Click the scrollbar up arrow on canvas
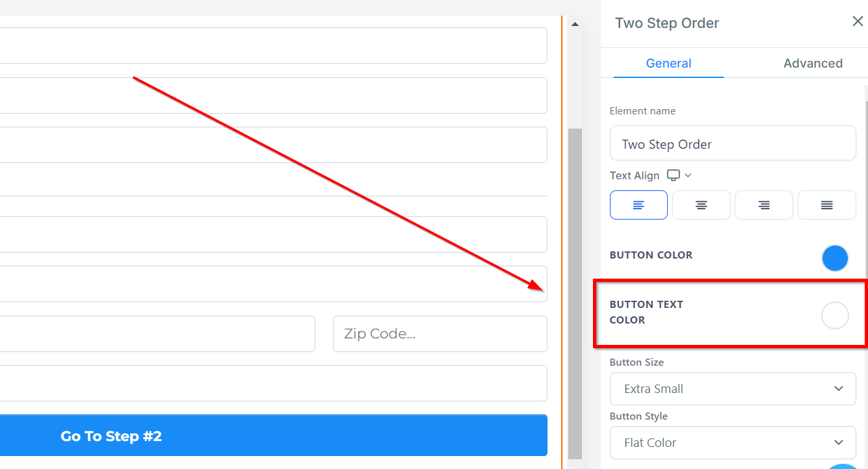Screen dimensions: 868x469 click(575, 25)
